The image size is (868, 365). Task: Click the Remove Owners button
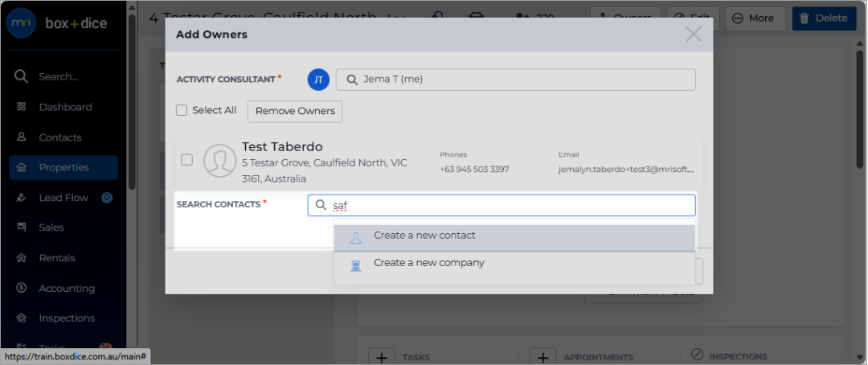pyautogui.click(x=295, y=111)
